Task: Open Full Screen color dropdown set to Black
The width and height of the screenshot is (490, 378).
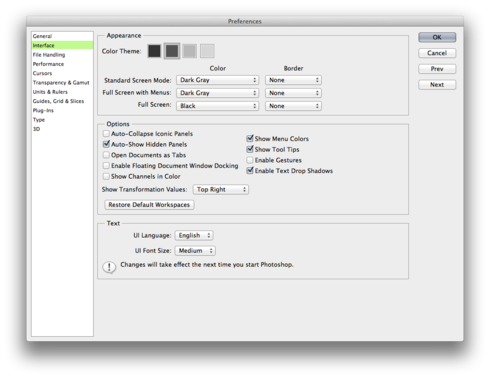Action: tap(218, 106)
